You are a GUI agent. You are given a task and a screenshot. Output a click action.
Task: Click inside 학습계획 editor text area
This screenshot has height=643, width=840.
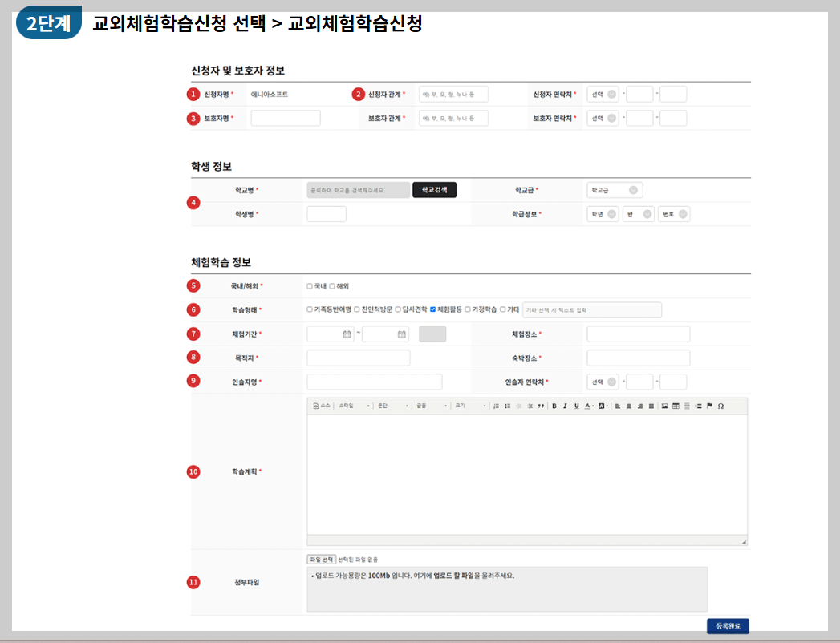pyautogui.click(x=527, y=475)
